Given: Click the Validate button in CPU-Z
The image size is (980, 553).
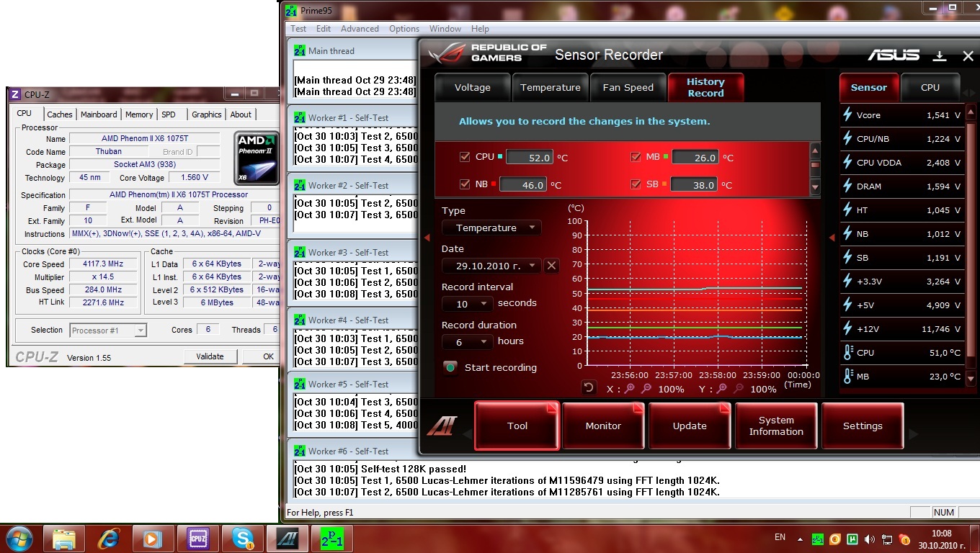Looking at the screenshot, I should click(x=210, y=356).
